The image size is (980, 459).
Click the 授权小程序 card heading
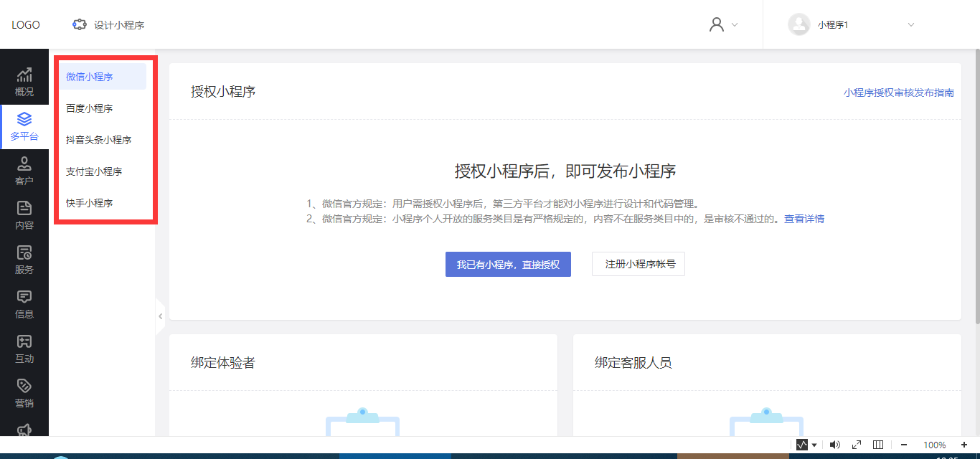point(223,92)
